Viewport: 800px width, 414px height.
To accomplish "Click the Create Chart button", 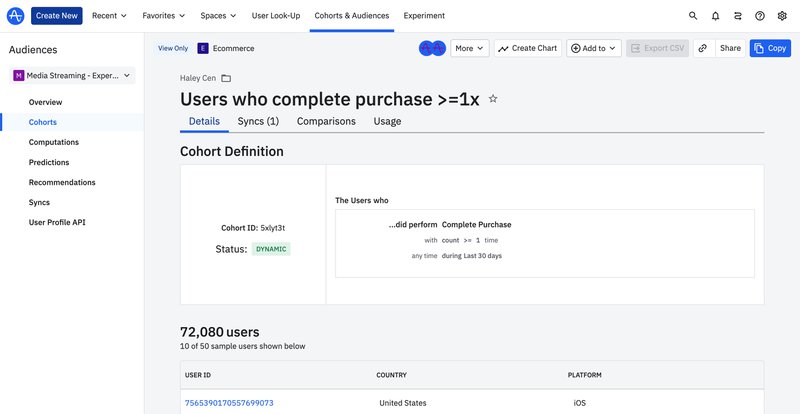I will [527, 48].
